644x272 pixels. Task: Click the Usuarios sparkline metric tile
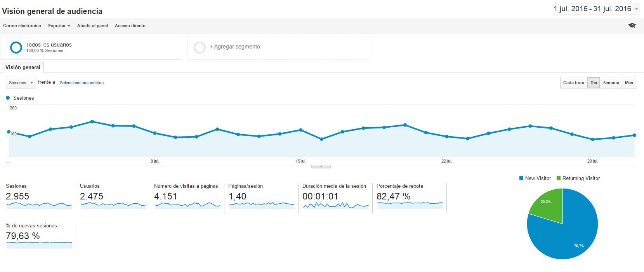pos(113,204)
